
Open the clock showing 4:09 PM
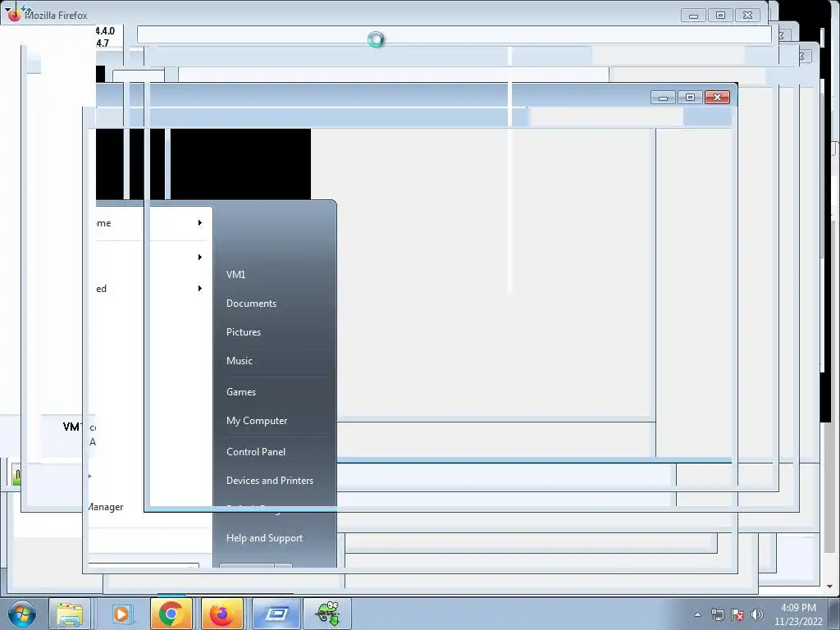pos(798,614)
